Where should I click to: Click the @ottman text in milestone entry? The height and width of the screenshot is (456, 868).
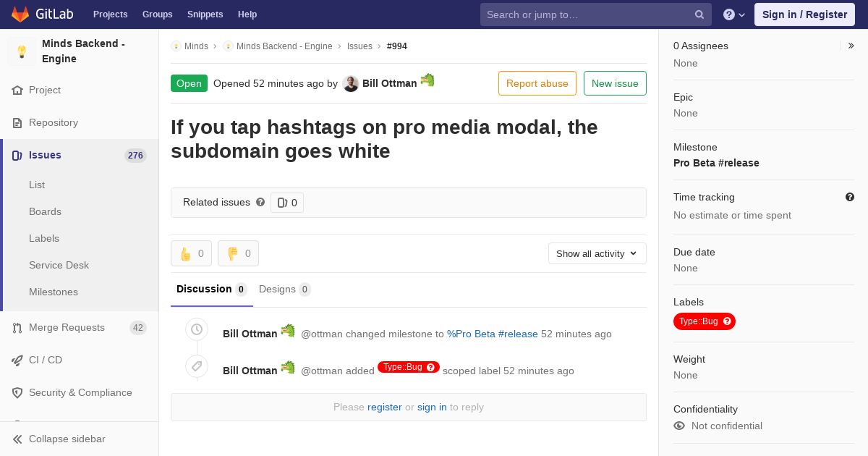pyautogui.click(x=322, y=334)
